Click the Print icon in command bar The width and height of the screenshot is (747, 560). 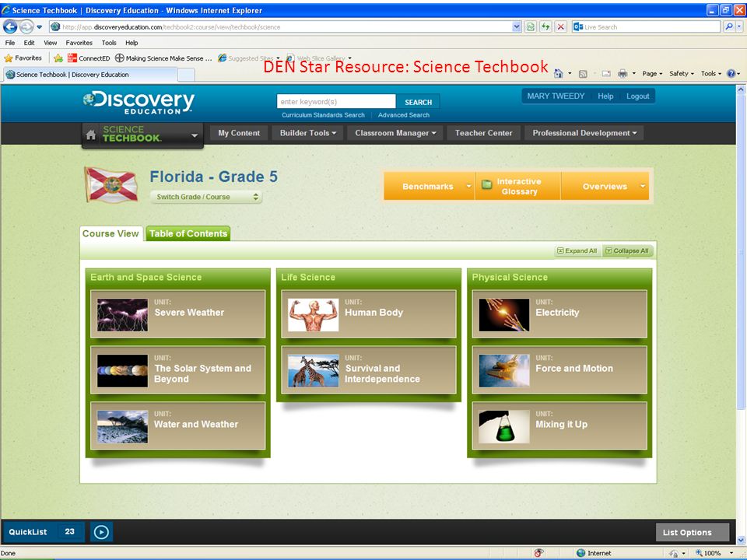[x=622, y=73]
